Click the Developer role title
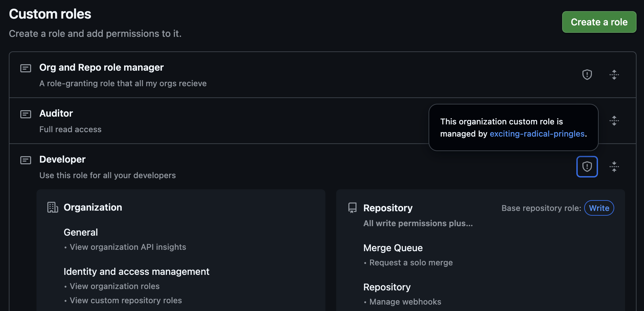644x311 pixels. tap(62, 159)
